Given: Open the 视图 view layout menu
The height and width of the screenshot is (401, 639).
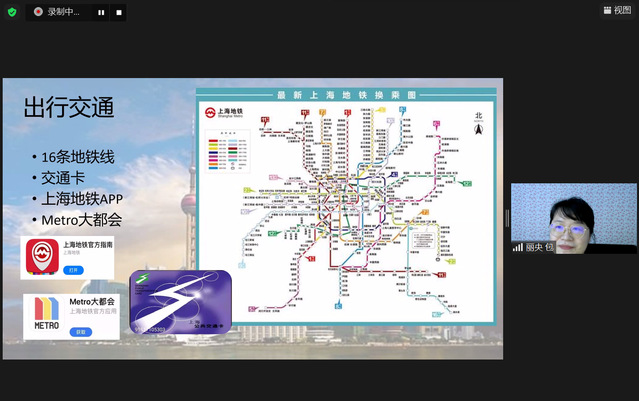Looking at the screenshot, I should [x=619, y=11].
